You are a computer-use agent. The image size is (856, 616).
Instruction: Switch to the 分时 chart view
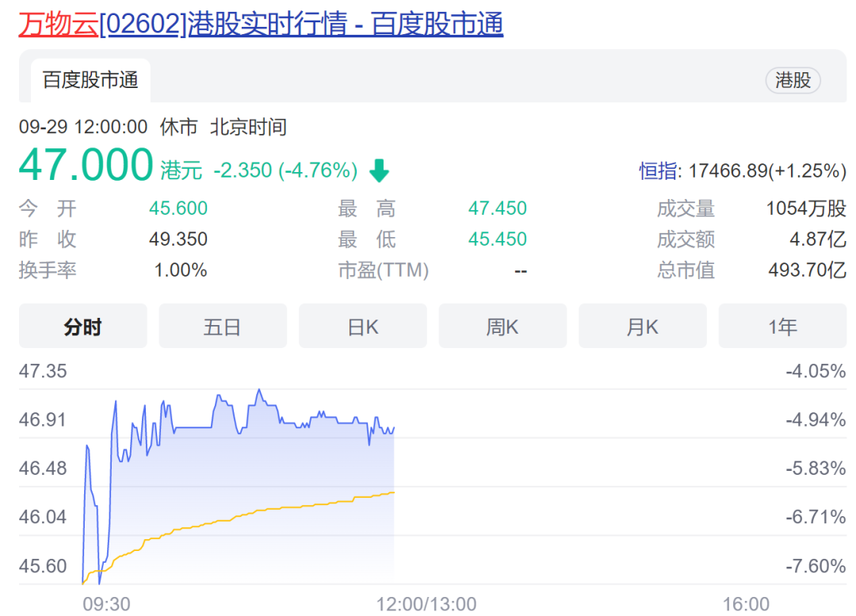82,326
